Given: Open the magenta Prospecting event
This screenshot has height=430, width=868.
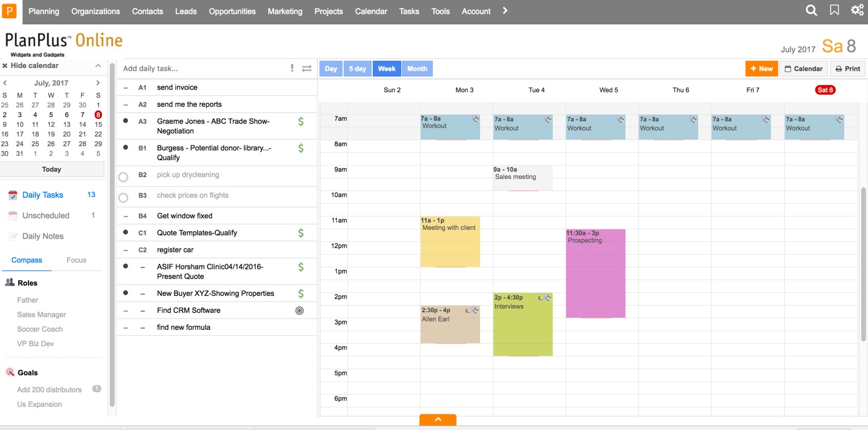Looking at the screenshot, I should point(596,274).
